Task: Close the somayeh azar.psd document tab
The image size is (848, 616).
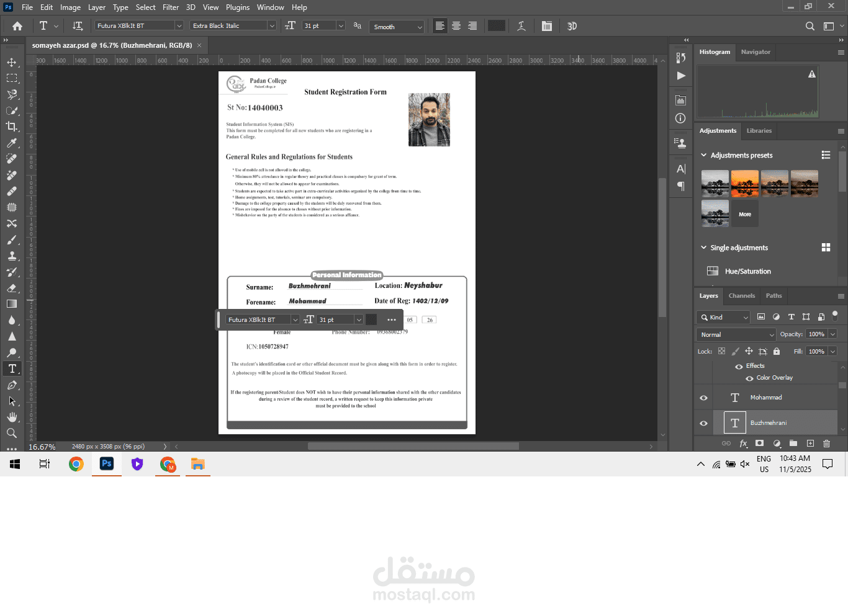Action: click(199, 45)
